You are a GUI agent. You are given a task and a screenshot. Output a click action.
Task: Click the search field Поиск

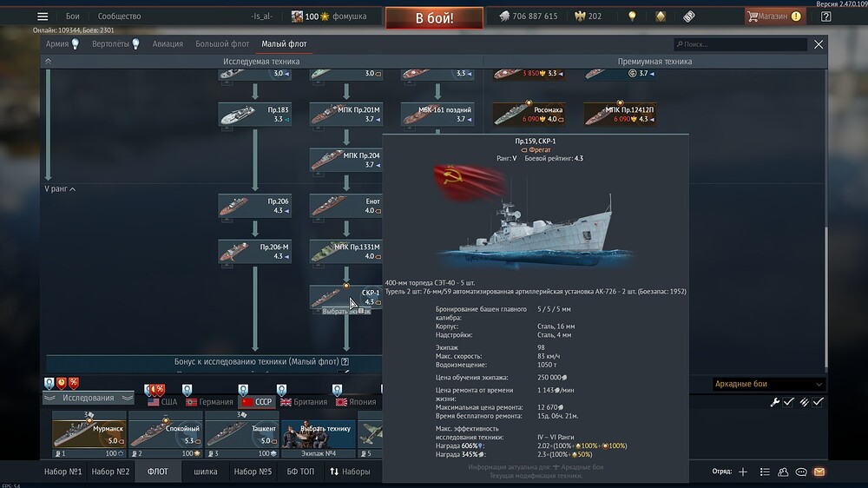tap(740, 43)
